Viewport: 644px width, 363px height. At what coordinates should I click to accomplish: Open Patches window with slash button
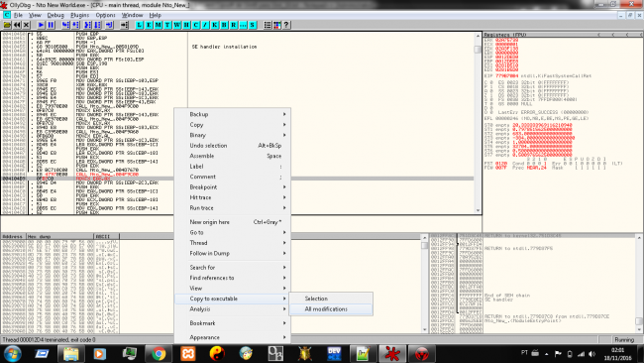click(x=205, y=25)
